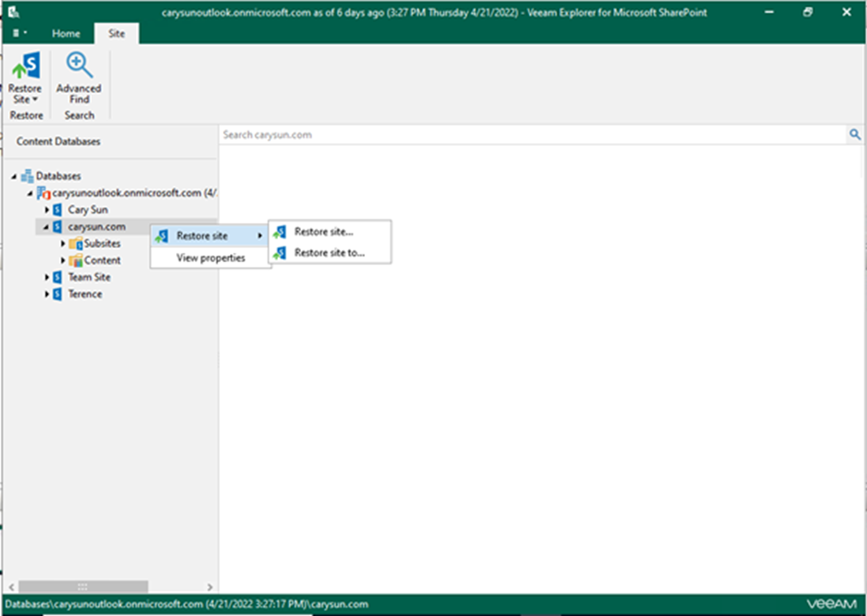Expand the Team Site node
The height and width of the screenshot is (616, 867).
click(47, 277)
